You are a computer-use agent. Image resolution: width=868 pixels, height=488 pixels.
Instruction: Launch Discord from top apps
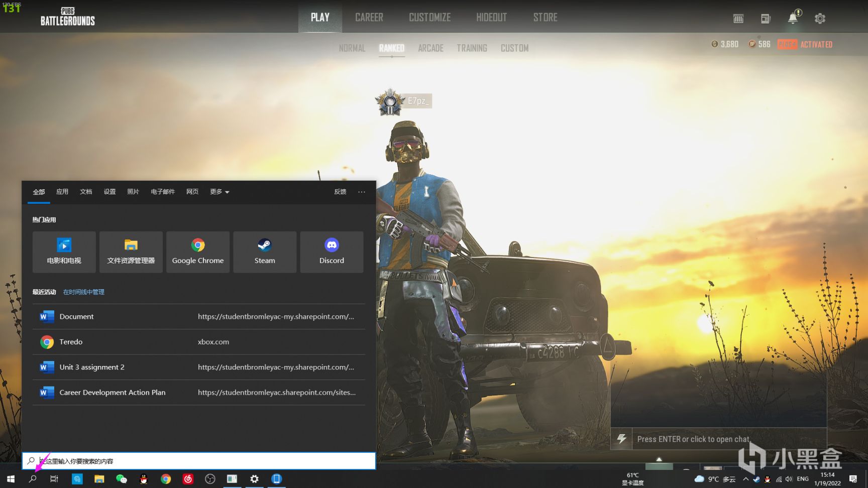(x=332, y=252)
